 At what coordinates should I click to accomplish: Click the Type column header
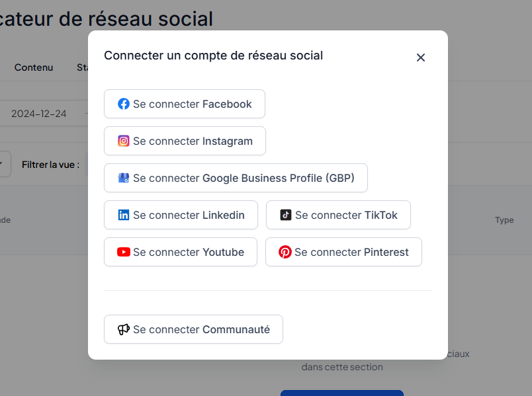tap(504, 220)
